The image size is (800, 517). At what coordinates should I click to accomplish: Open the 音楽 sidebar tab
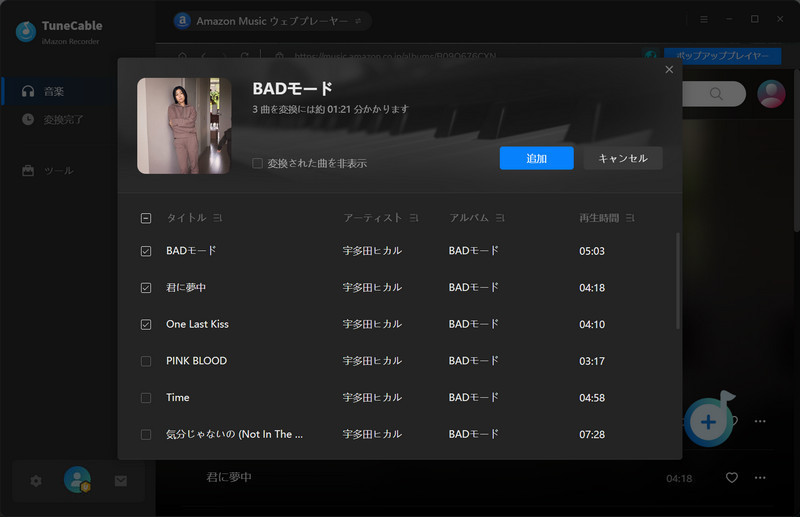pyautogui.click(x=60, y=91)
